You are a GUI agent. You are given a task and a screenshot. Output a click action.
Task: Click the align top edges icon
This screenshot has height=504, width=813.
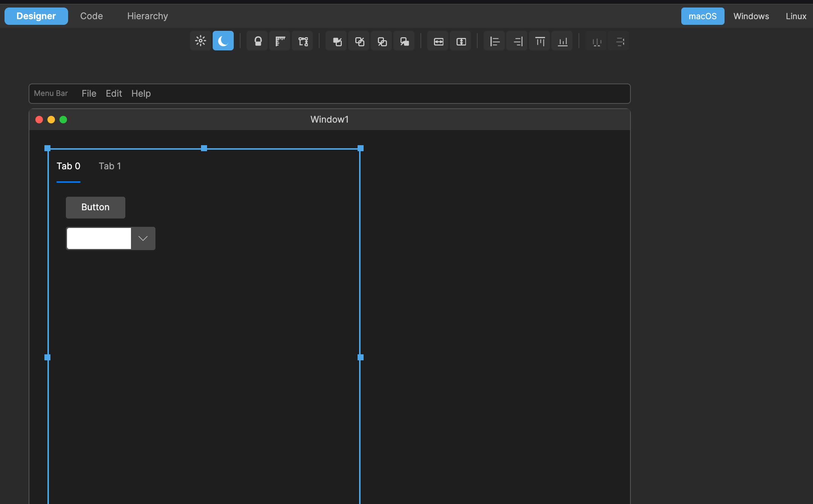click(540, 41)
